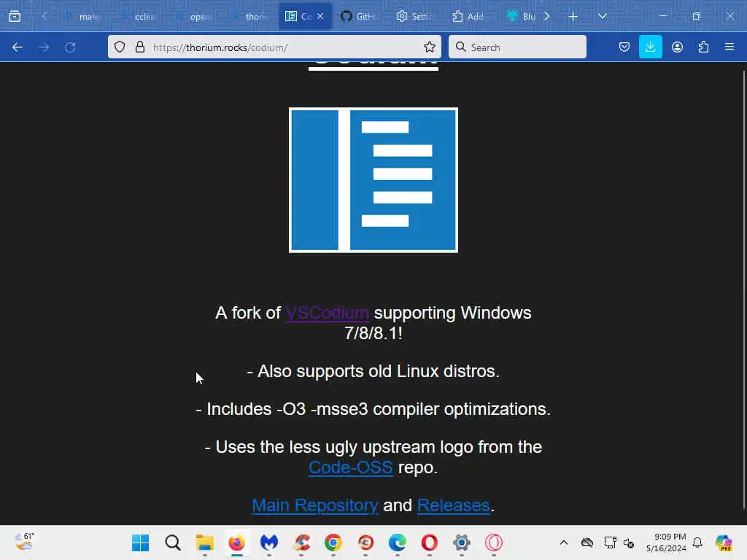Open network and display tray icon
747x560 pixels.
[x=610, y=542]
